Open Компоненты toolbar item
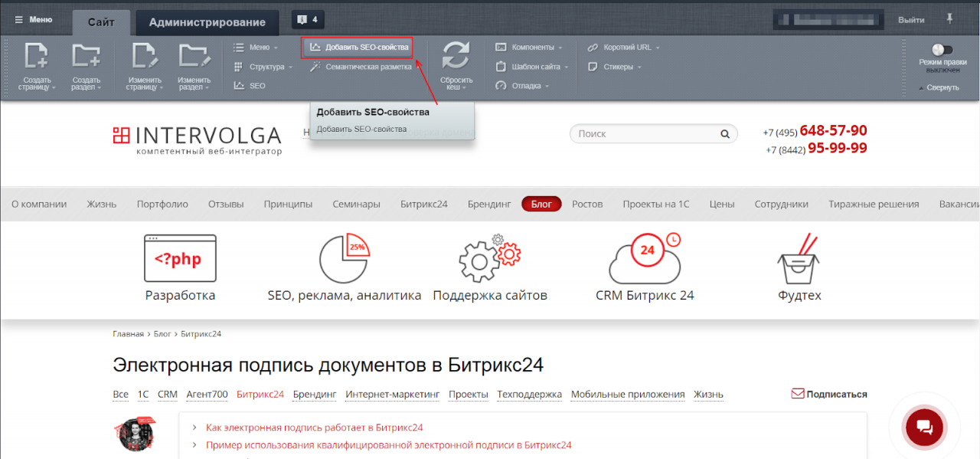The width and height of the screenshot is (980, 459). [x=529, y=48]
